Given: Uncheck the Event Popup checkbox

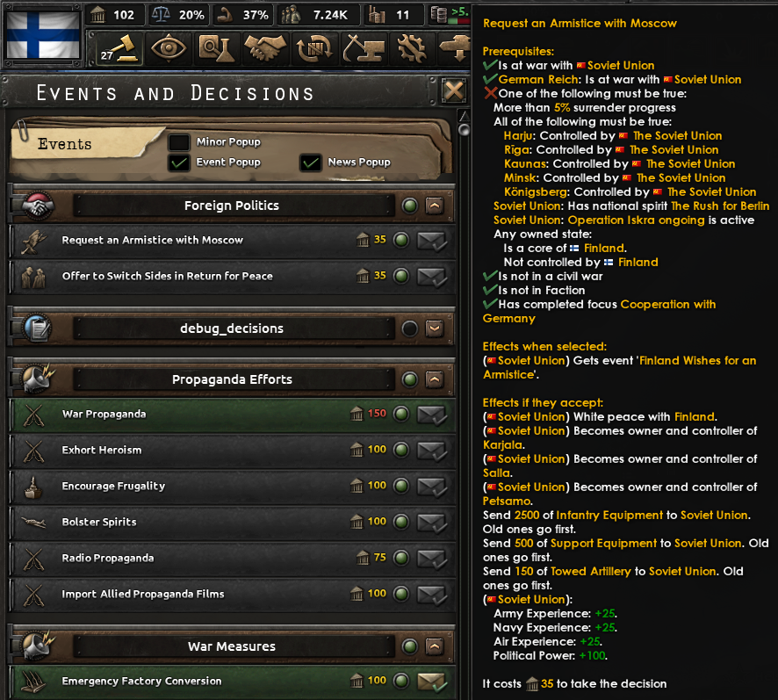Looking at the screenshot, I should pos(178,162).
